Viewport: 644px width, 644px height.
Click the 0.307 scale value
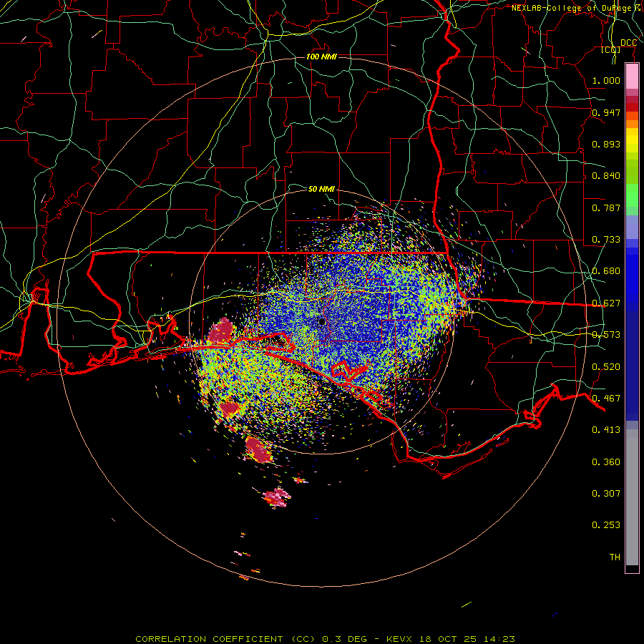[x=606, y=493]
